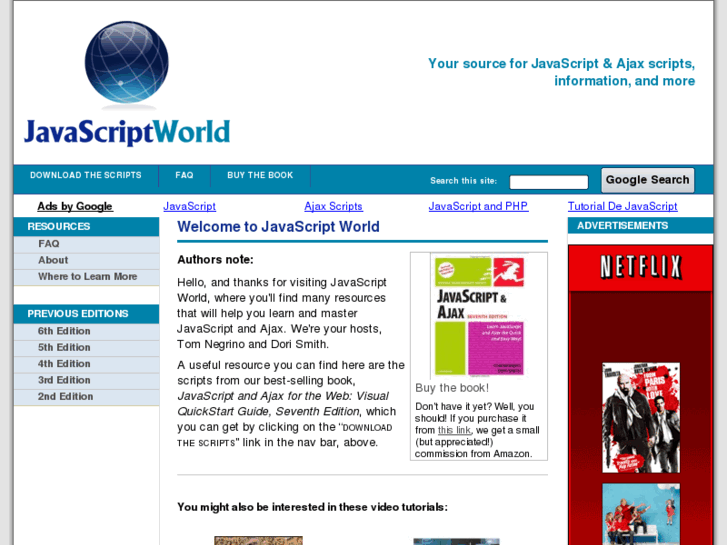
Task: Click the Welcome to JavaScript World heading
Action: [278, 227]
